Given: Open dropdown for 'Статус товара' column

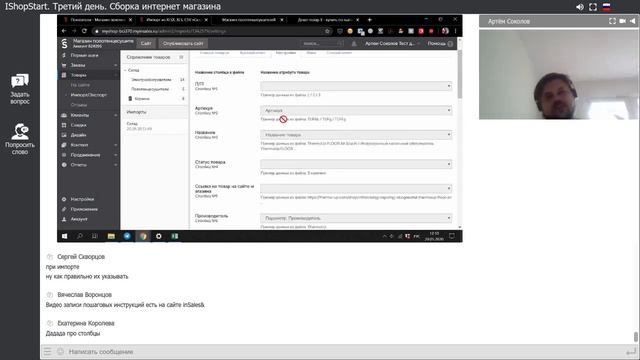Looking at the screenshot, I should (x=356, y=164).
